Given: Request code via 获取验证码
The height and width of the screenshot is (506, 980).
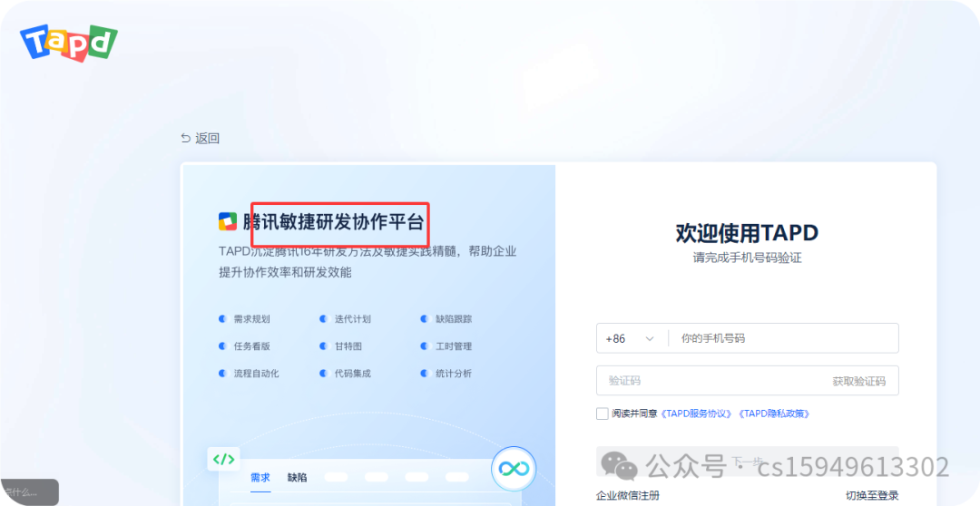Looking at the screenshot, I should click(x=858, y=381).
